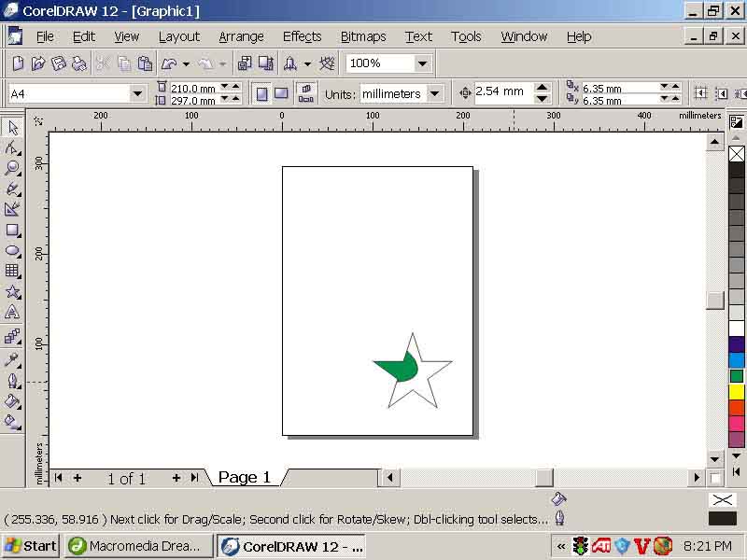Viewport: 747px width, 560px height.
Task: Click the Save disk icon
Action: (x=59, y=63)
